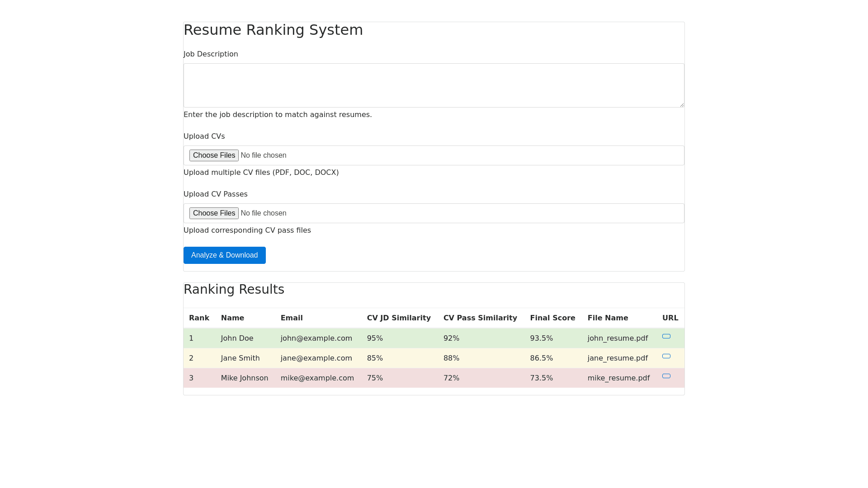The width and height of the screenshot is (868, 488).
Task: Choose Files for Upload CV Passes
Action: tap(214, 213)
